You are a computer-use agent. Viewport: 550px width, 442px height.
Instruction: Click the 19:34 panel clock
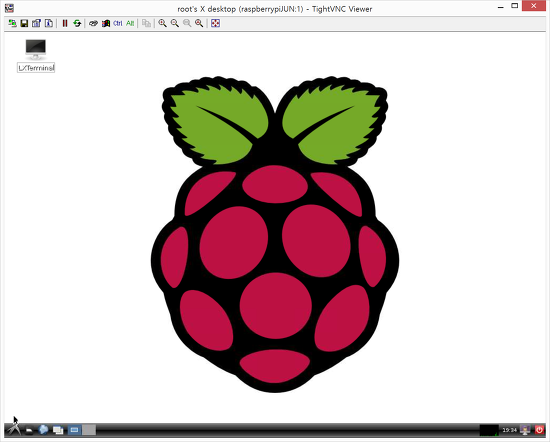(x=509, y=430)
